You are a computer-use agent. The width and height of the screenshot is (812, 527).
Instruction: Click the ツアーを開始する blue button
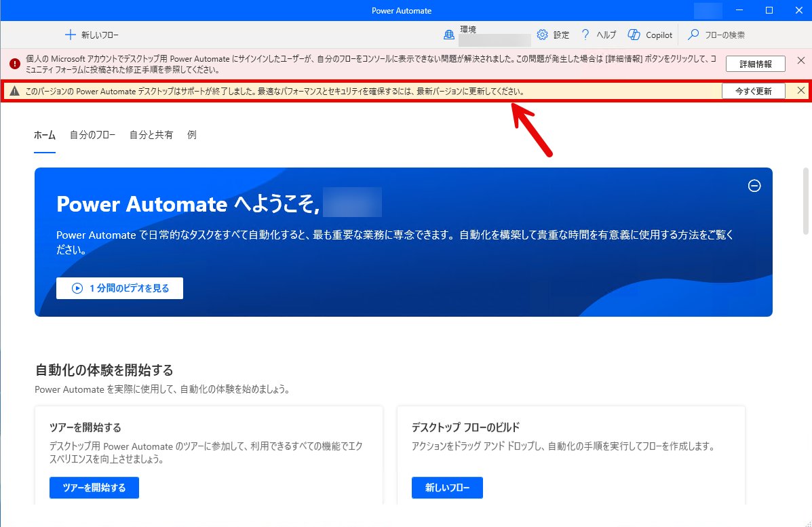(94, 488)
